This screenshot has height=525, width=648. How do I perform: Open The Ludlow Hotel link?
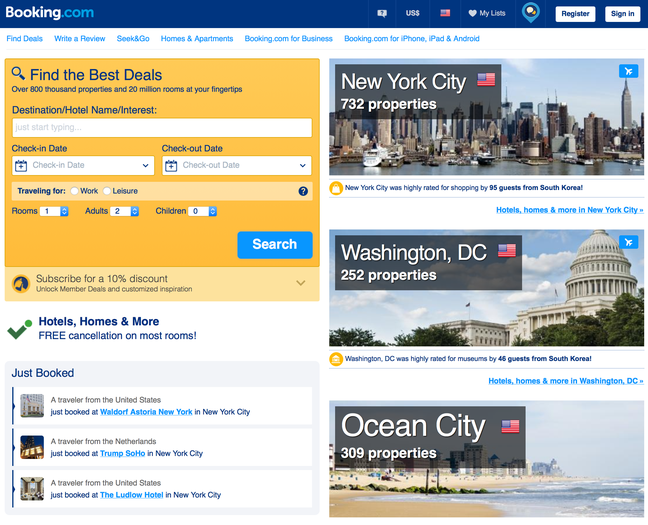(x=131, y=495)
